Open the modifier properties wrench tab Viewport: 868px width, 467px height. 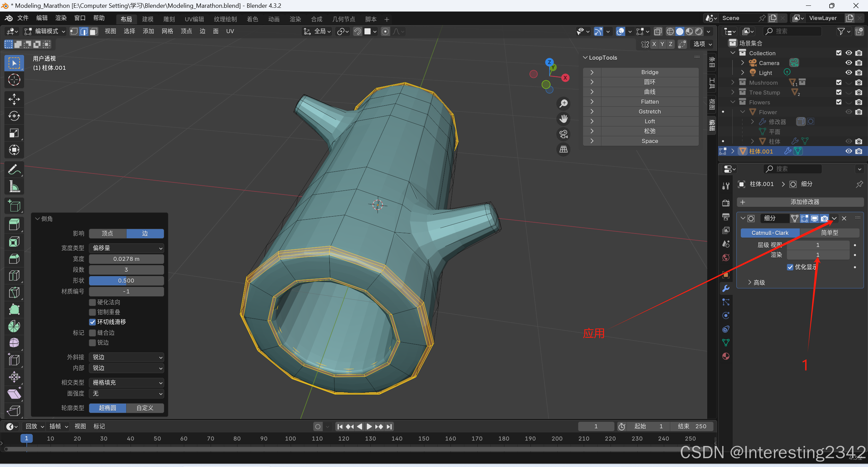726,288
